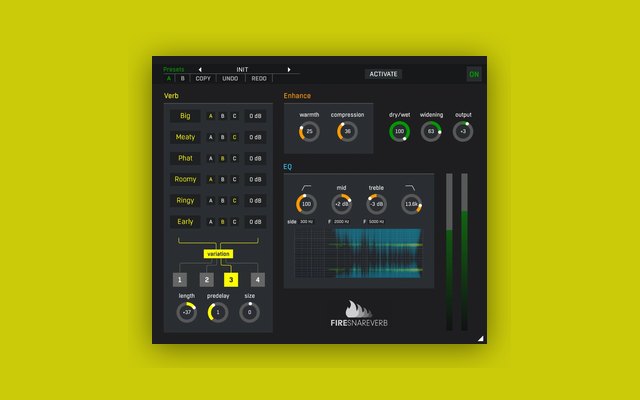The image size is (640, 400).
Task: Click the ACTIVATE button
Action: 383,74
